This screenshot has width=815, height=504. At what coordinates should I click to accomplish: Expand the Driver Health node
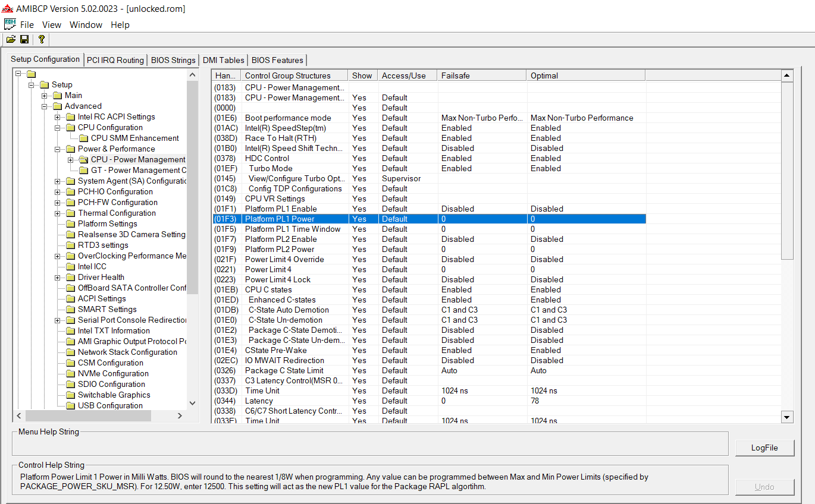[x=58, y=278]
